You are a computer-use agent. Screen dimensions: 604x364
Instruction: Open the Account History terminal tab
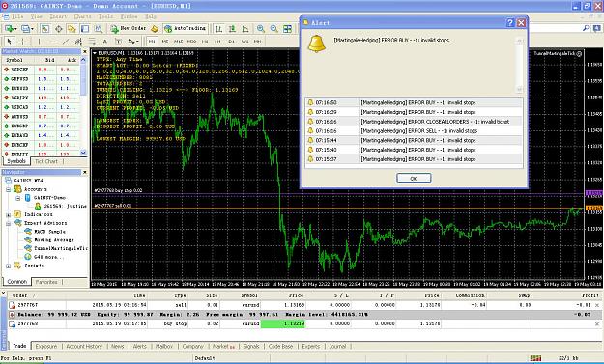84,347
